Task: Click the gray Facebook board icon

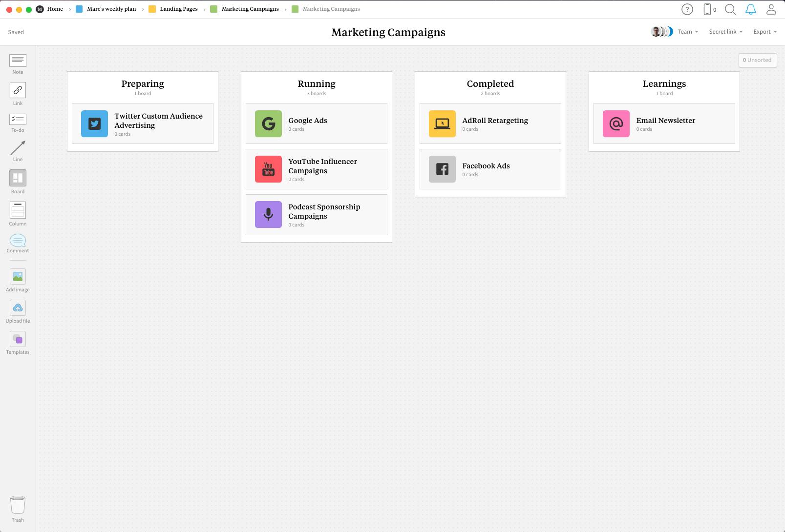Action: pyautogui.click(x=442, y=169)
